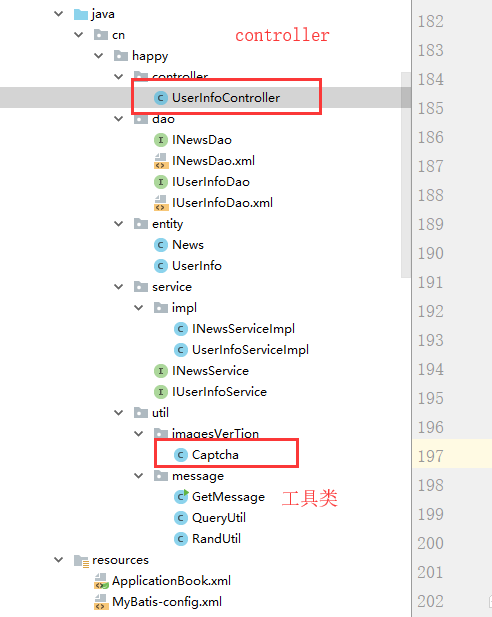Viewport: 492px width, 617px height.
Task: Click the dao package folder icon
Action: tap(141, 118)
